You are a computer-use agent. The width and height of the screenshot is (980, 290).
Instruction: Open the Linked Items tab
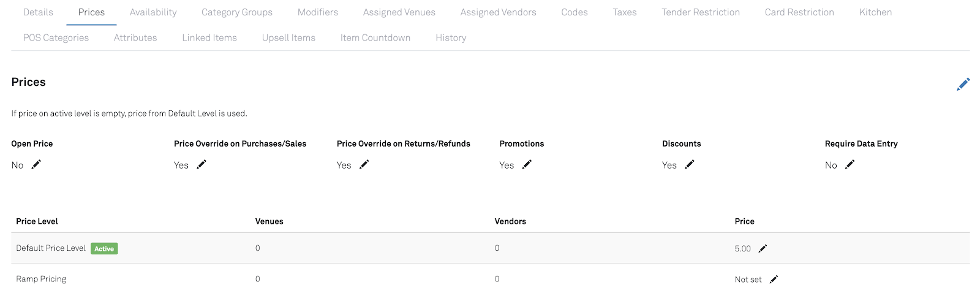[209, 38]
